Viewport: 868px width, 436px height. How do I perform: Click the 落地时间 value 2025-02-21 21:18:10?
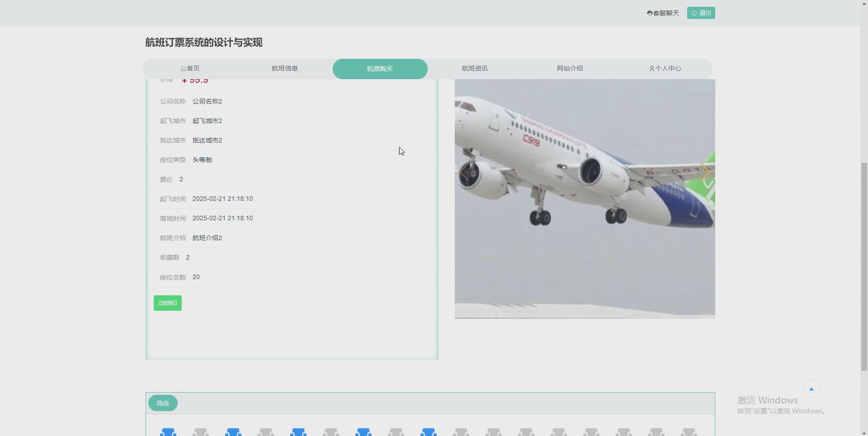222,218
